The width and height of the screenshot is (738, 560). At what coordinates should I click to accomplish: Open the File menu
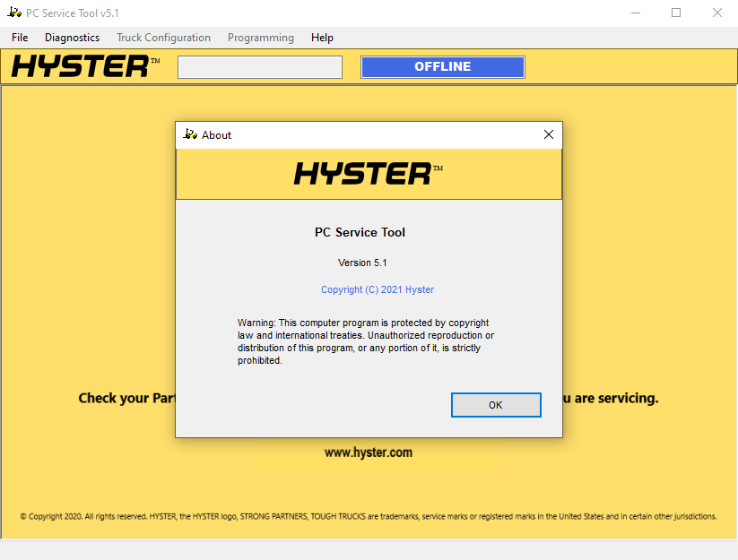coord(20,38)
